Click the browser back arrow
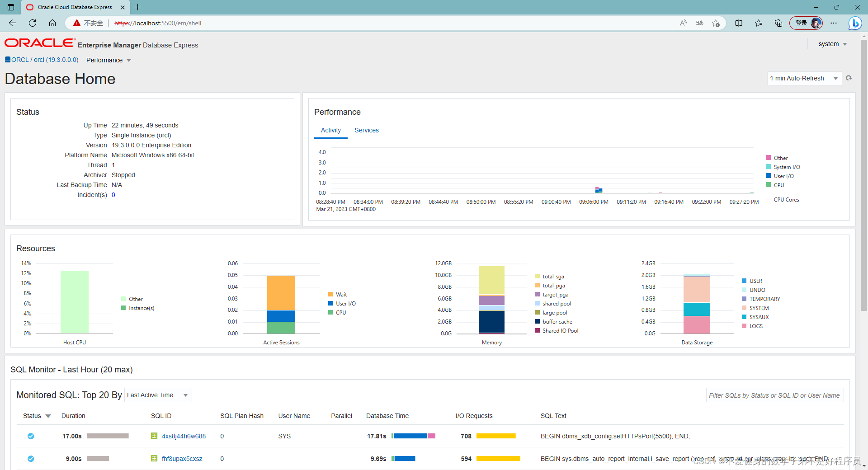This screenshot has width=868, height=470. click(x=13, y=23)
